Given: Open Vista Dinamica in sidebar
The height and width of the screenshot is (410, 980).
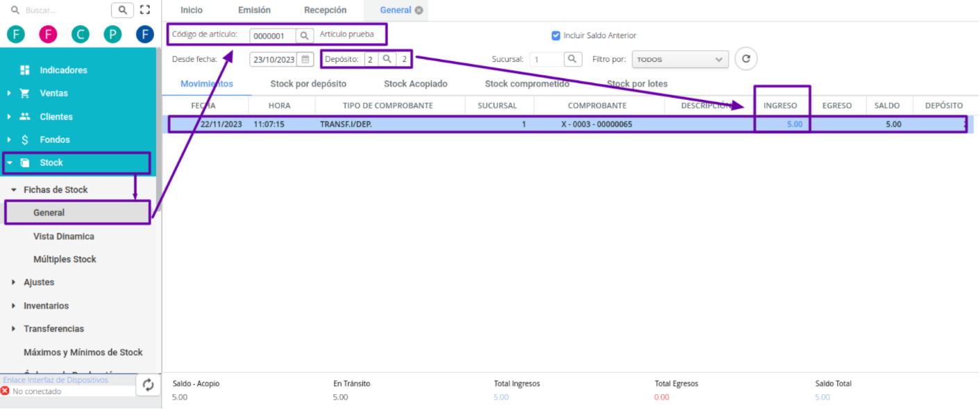Looking at the screenshot, I should click(64, 237).
